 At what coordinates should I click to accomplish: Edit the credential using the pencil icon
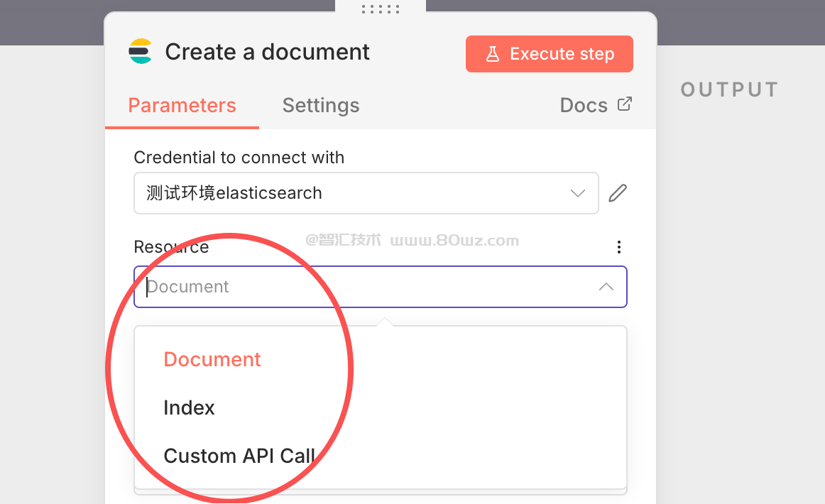618,193
